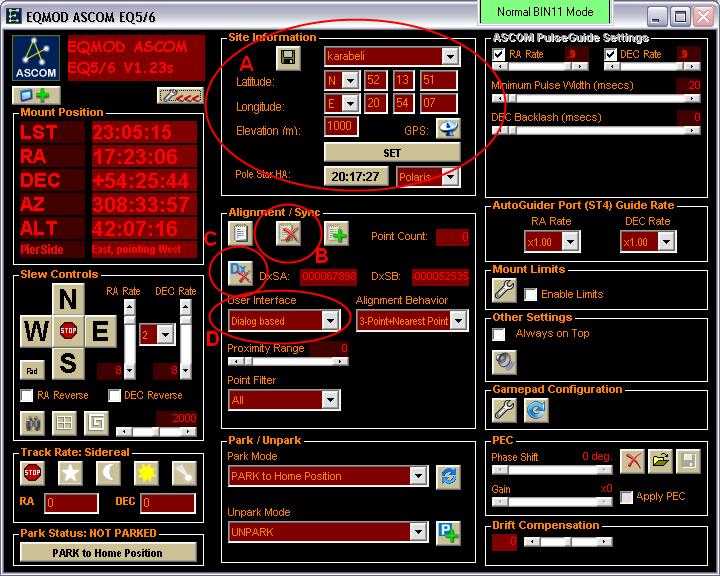Start custom tracking with the comet icon

pyautogui.click(x=184, y=473)
